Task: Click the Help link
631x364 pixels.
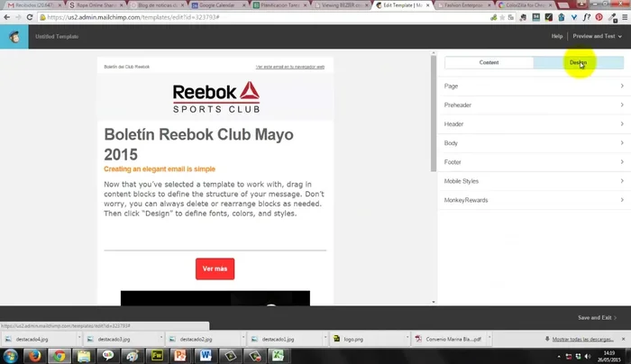Action: point(557,36)
